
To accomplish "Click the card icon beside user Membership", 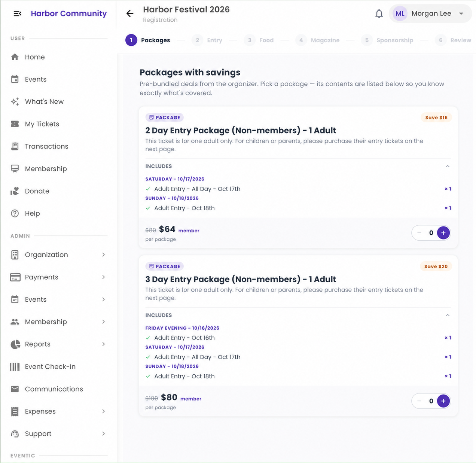I will pos(15,169).
